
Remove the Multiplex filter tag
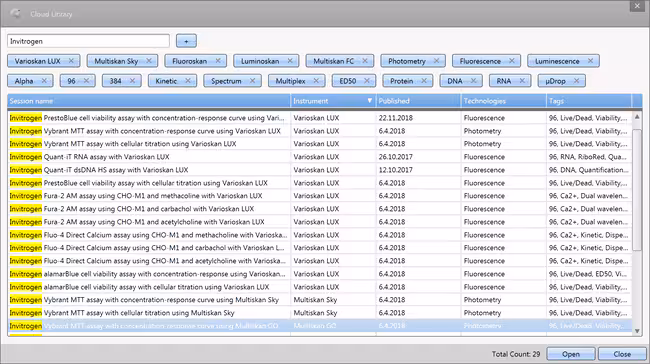tap(316, 81)
